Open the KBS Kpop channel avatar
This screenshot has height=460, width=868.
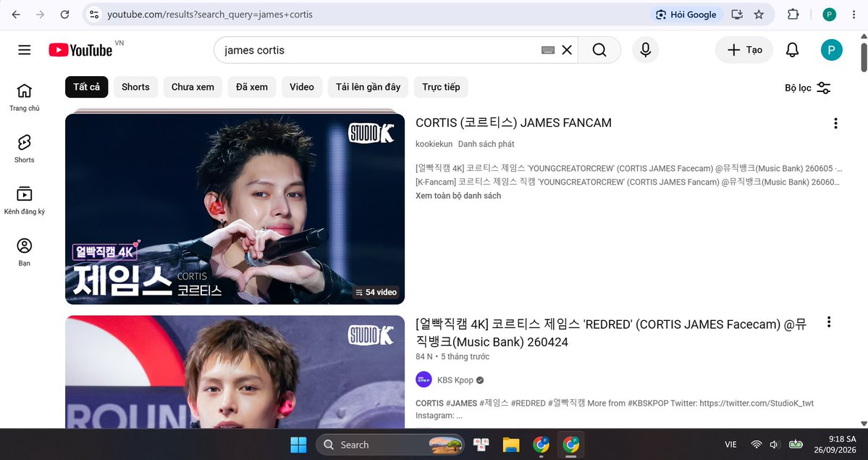click(x=424, y=380)
